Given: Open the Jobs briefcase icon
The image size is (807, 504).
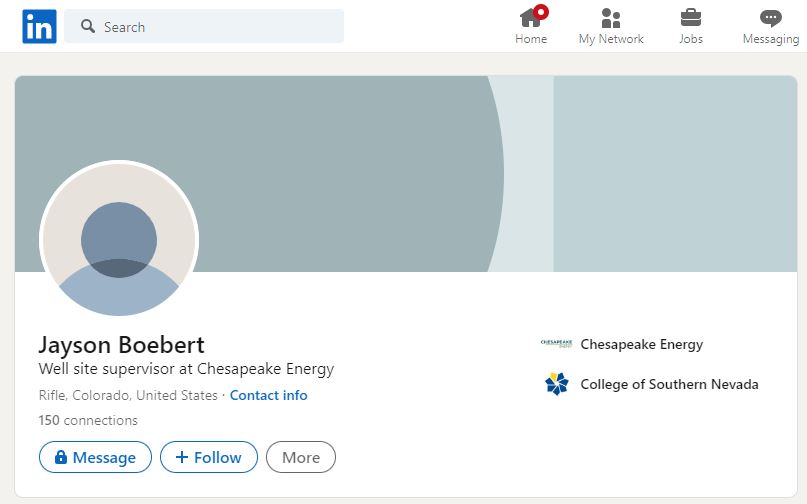Looking at the screenshot, I should (691, 18).
